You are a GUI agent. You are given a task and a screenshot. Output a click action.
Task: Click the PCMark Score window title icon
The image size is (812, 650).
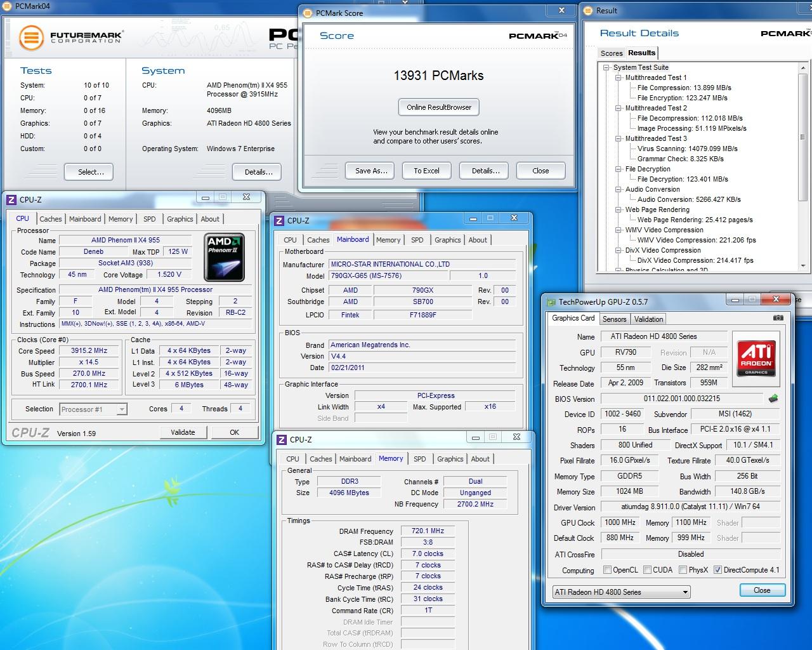(309, 13)
